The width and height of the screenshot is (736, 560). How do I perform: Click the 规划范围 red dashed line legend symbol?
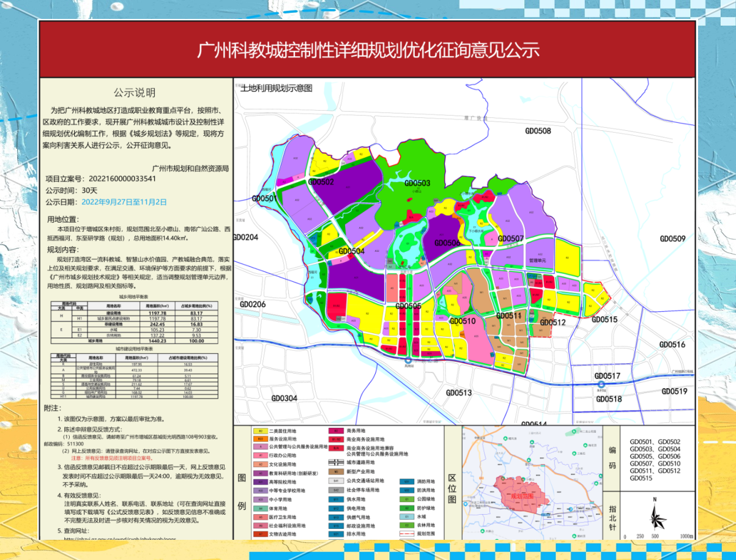(x=407, y=534)
